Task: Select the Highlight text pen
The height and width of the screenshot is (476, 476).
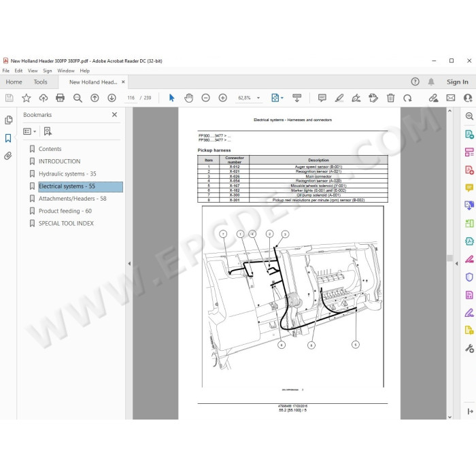Action: [x=339, y=98]
